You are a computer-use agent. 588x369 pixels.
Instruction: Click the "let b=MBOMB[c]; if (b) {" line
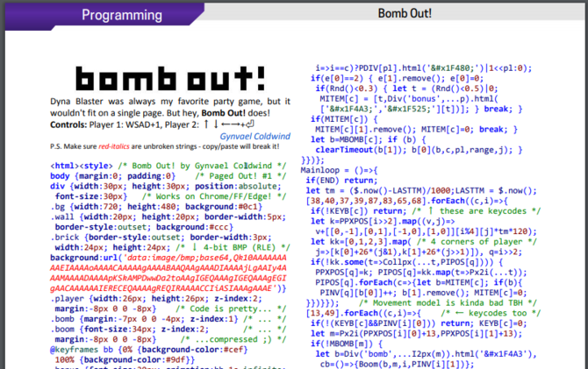click(x=368, y=139)
